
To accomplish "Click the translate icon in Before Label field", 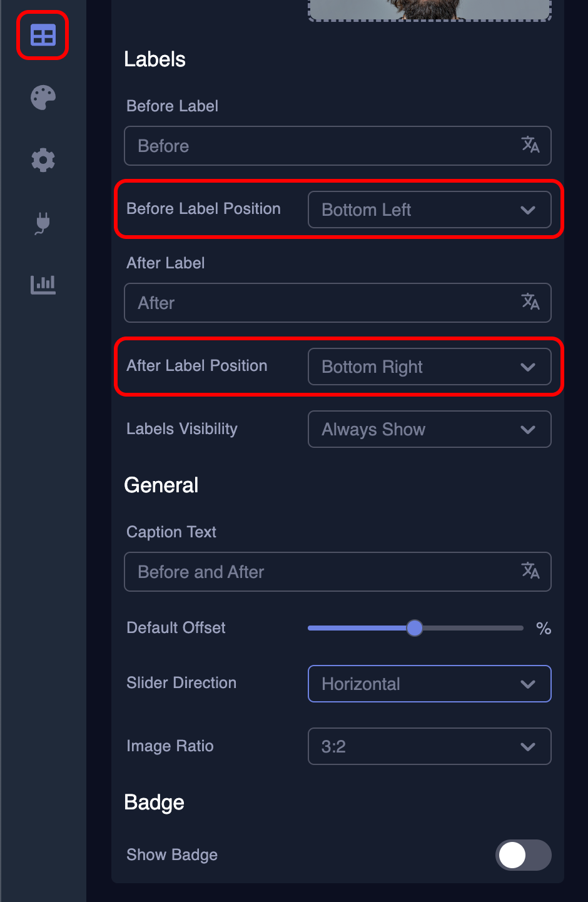I will (531, 146).
